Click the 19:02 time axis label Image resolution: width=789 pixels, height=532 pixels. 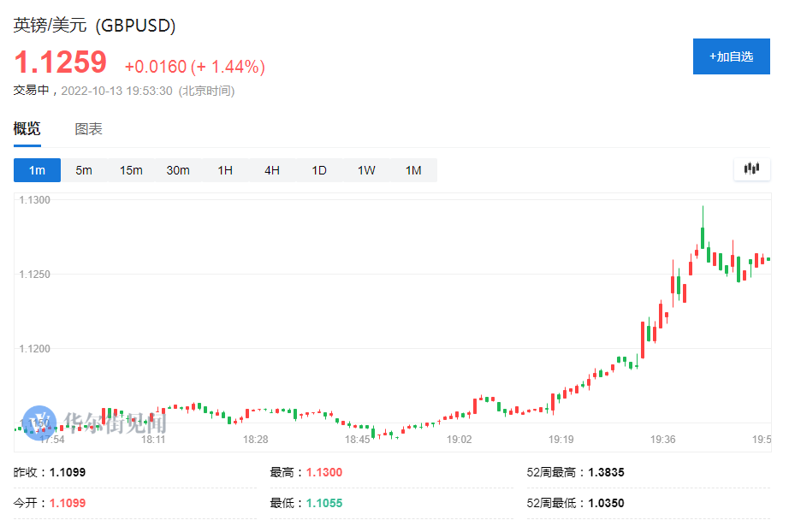(459, 440)
